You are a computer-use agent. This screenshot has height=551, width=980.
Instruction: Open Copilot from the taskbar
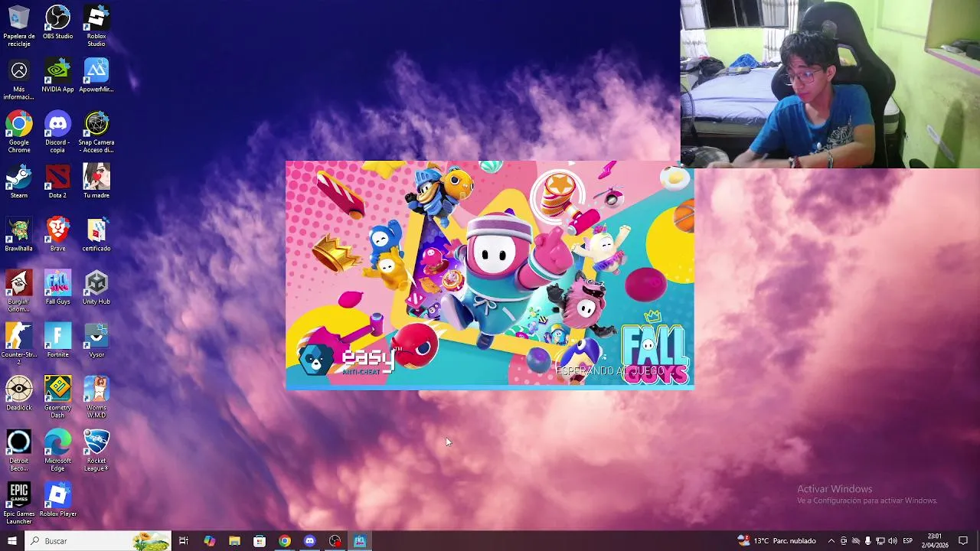[x=209, y=541]
